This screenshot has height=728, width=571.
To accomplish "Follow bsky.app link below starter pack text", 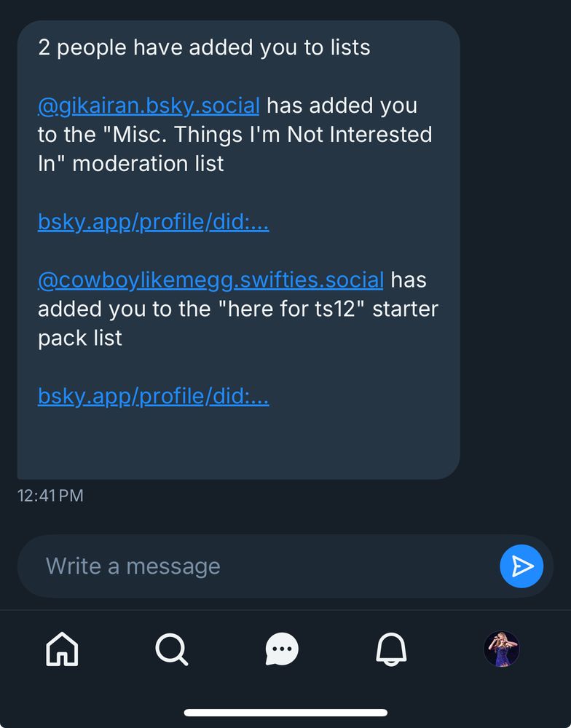I will (153, 397).
